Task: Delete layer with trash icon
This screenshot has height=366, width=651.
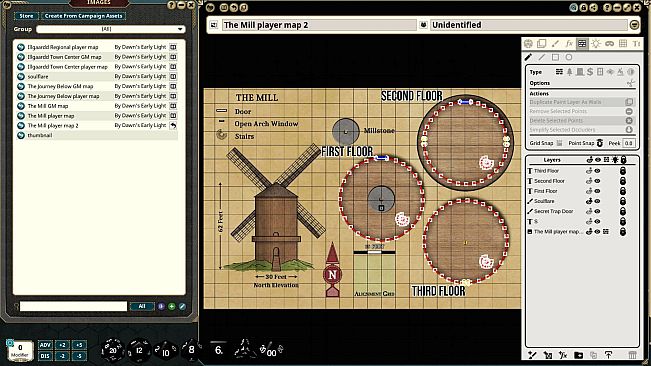Action: pyautogui.click(x=632, y=355)
